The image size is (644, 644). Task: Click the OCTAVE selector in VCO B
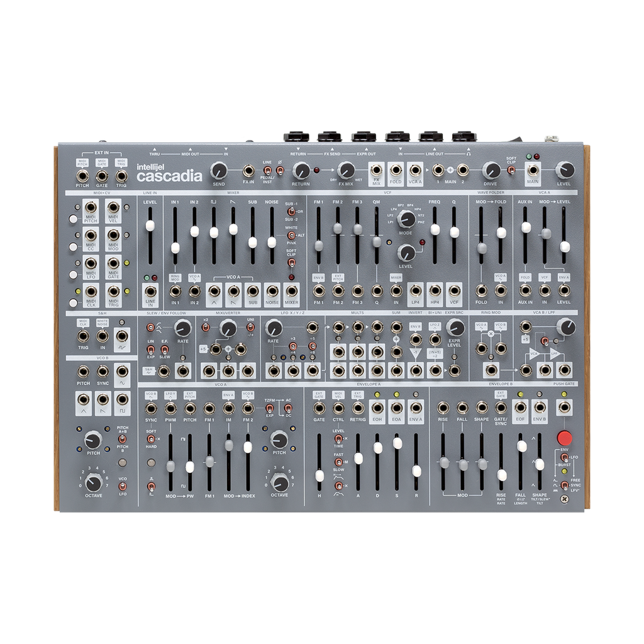92,482
